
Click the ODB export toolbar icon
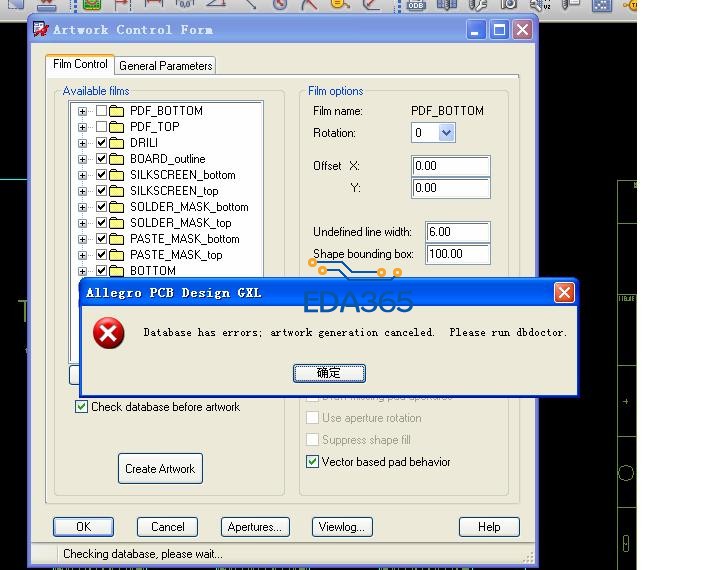[416, 5]
